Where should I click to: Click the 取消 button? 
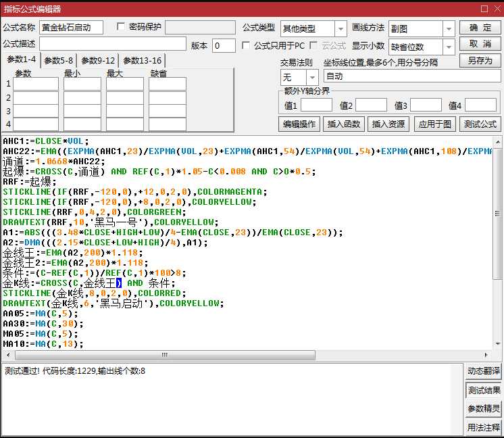coord(480,44)
